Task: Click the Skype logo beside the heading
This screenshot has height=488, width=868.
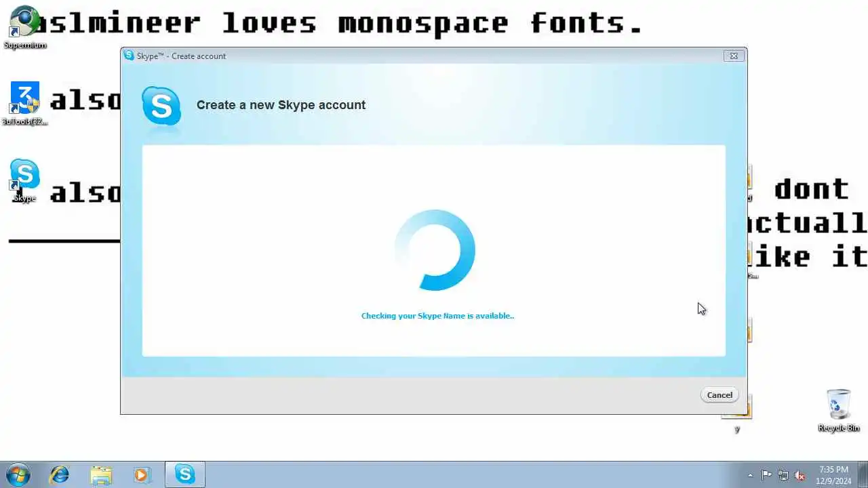Action: pyautogui.click(x=161, y=106)
